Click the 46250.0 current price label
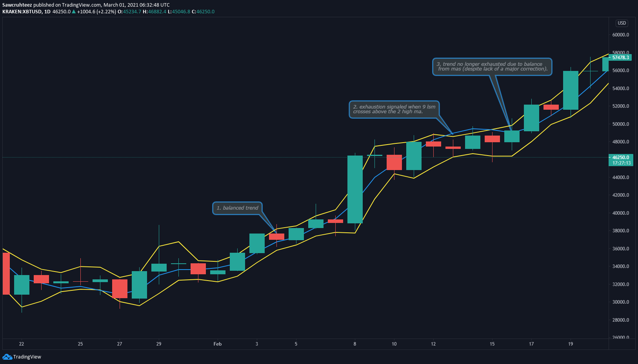Screen dimensions: 638x364 621,158
